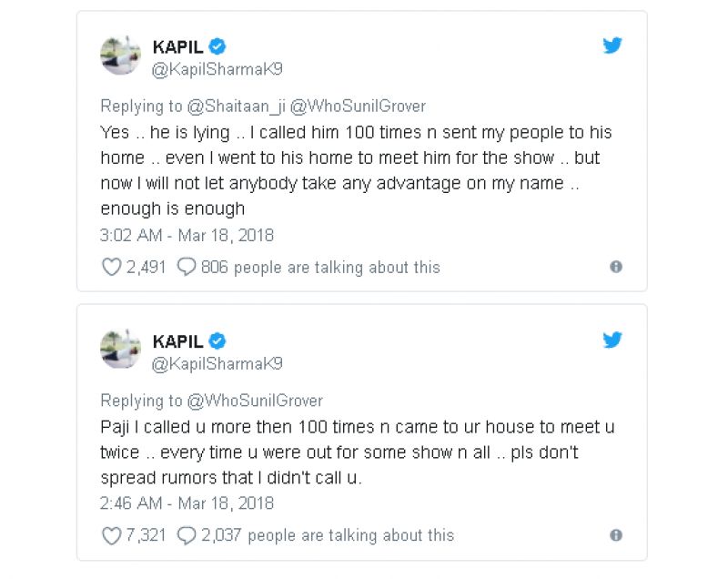
Task: Click the verified badge next to KAPIL's name
Action: (217, 47)
